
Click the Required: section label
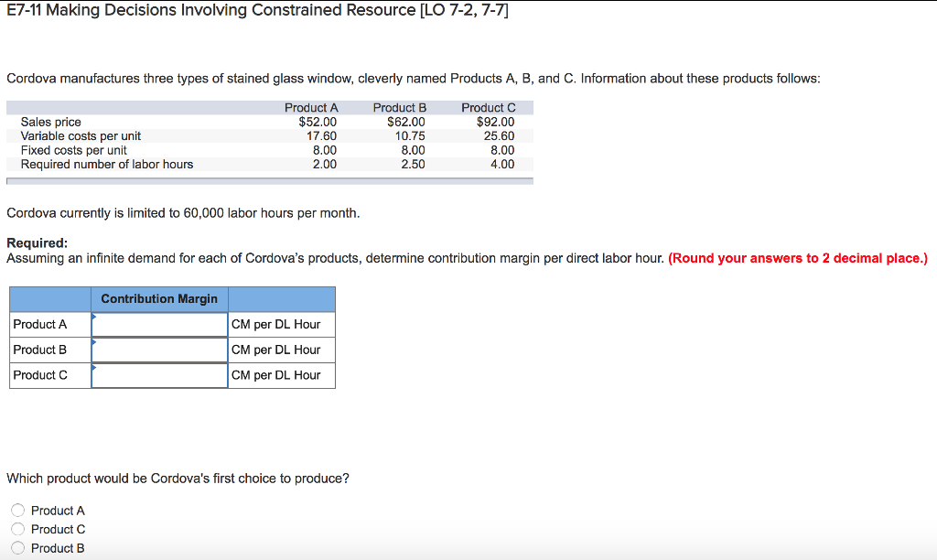[31, 242]
